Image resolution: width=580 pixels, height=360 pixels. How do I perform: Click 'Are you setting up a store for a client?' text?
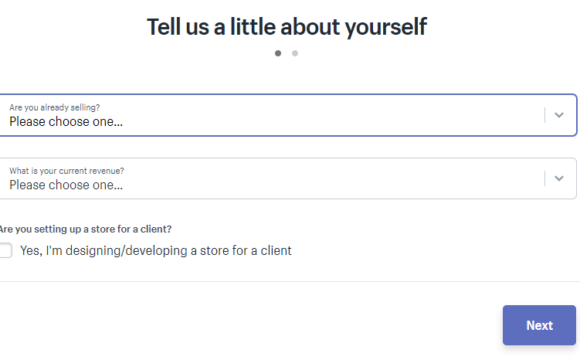[x=85, y=229]
